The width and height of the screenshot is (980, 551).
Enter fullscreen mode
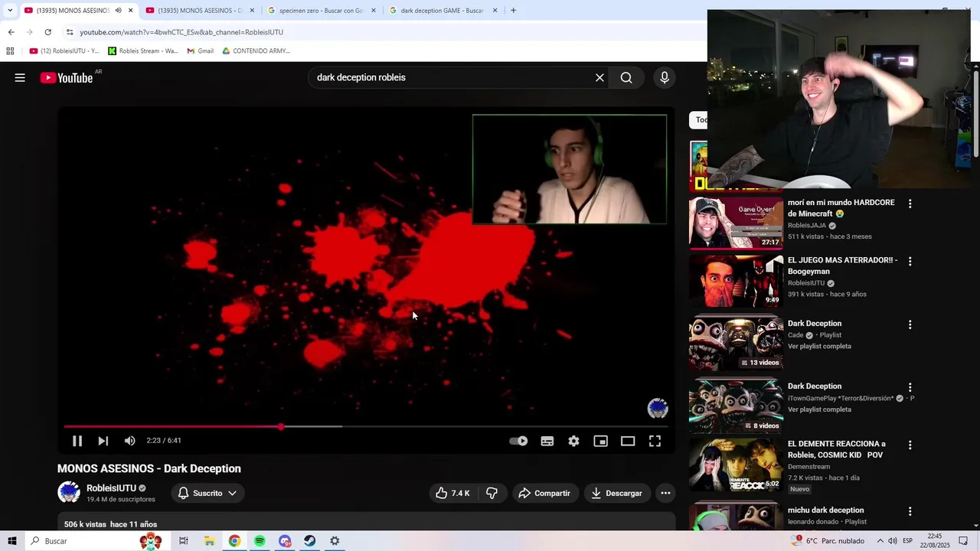pyautogui.click(x=655, y=441)
